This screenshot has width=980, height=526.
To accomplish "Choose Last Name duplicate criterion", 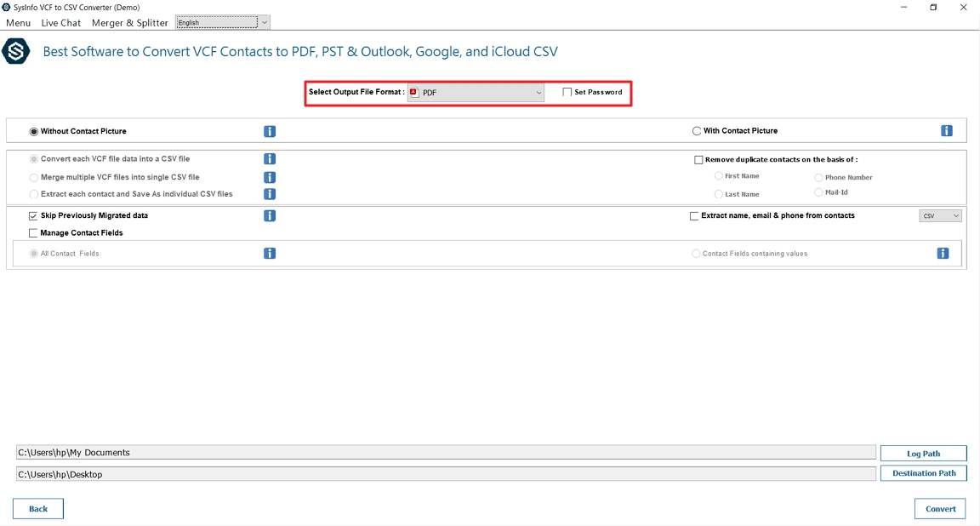I will click(x=719, y=195).
